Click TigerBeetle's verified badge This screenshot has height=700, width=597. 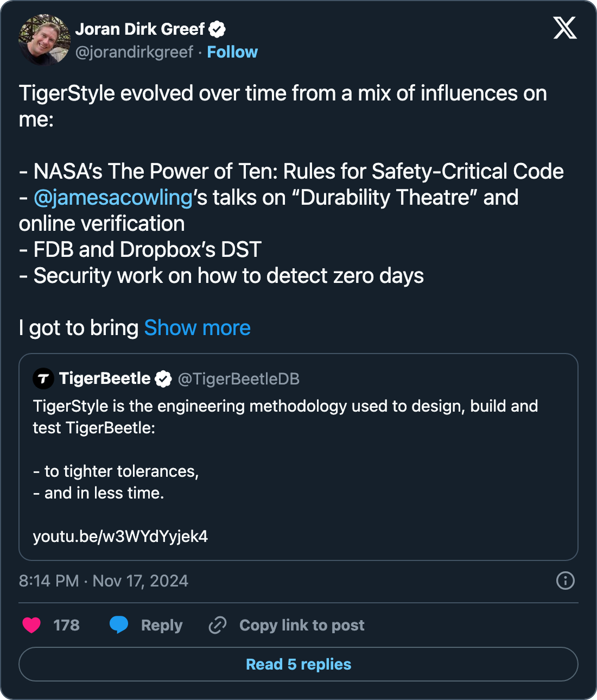pos(163,379)
